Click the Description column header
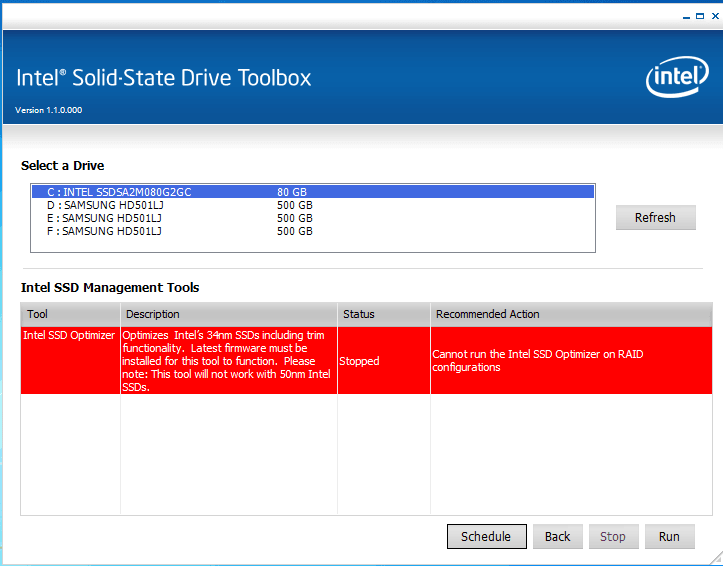This screenshot has width=723, height=566. (x=229, y=314)
